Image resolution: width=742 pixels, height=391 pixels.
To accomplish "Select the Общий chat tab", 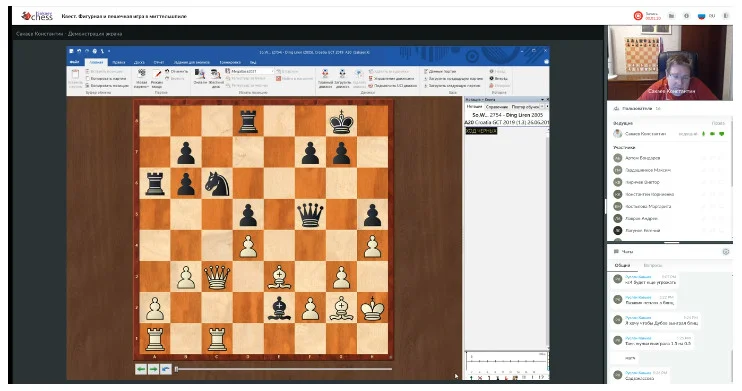I will tap(622, 266).
